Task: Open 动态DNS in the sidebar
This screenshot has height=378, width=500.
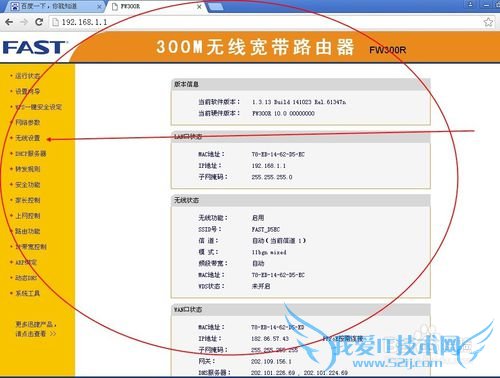Action: coord(26,278)
